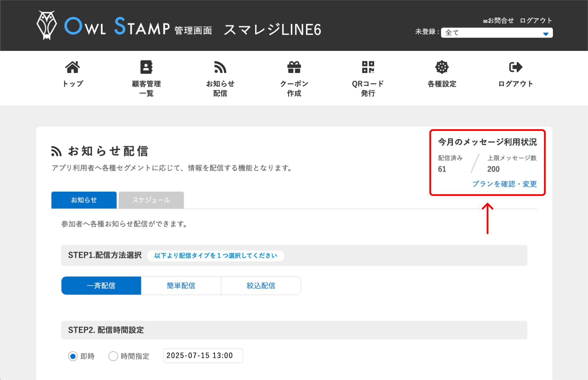Click the ログアウト exit arrow icon

click(516, 67)
